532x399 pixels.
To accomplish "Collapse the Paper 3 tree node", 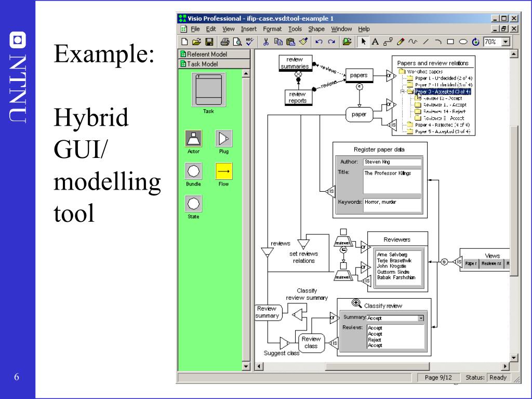I will coord(403,91).
